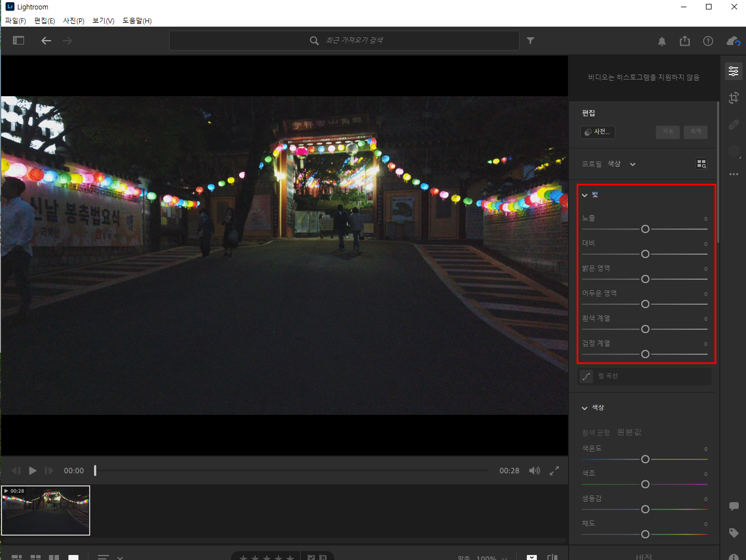Select the Healing brush bandage tool
Screen dimensions: 746x560
click(x=734, y=125)
